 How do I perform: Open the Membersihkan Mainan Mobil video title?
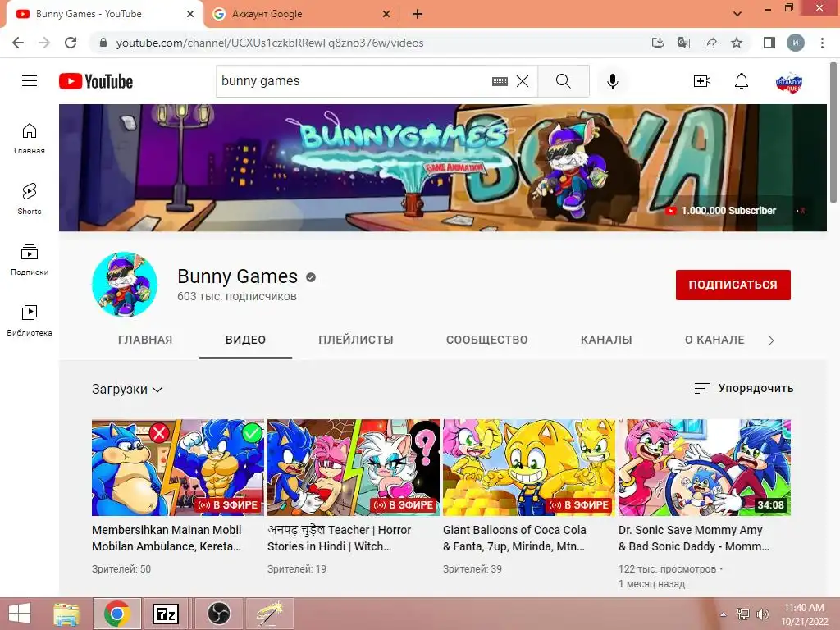pyautogui.click(x=167, y=538)
